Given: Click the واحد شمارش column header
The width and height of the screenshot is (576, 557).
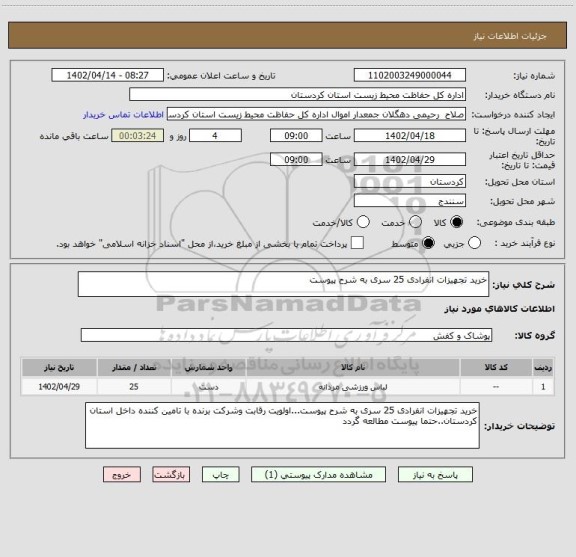Looking at the screenshot, I should [x=208, y=367].
